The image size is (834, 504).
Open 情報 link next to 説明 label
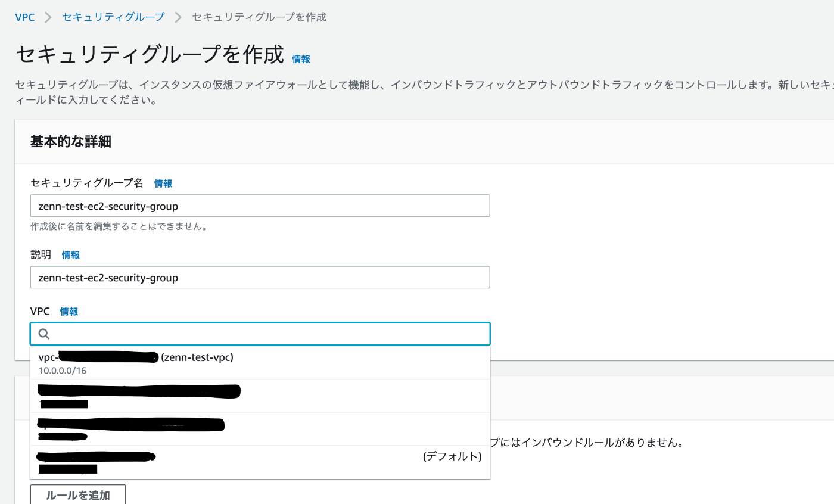click(x=71, y=255)
